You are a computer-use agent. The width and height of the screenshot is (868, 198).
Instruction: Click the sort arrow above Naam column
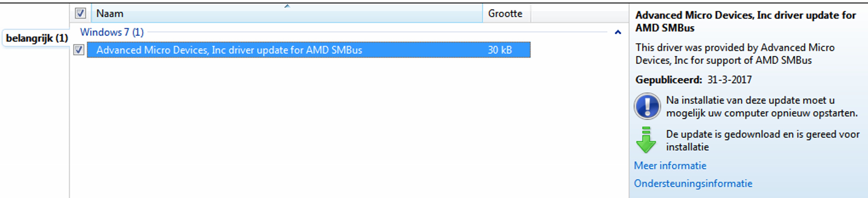click(x=287, y=6)
